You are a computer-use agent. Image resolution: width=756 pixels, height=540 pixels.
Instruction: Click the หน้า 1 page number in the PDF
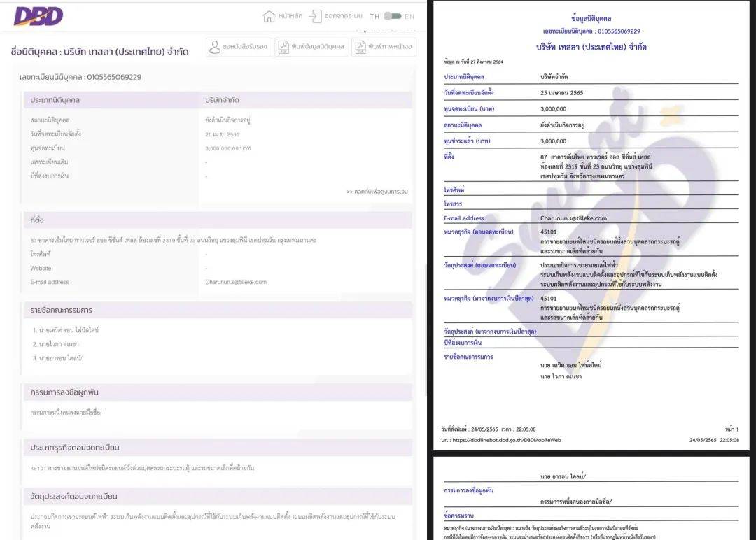click(x=732, y=429)
